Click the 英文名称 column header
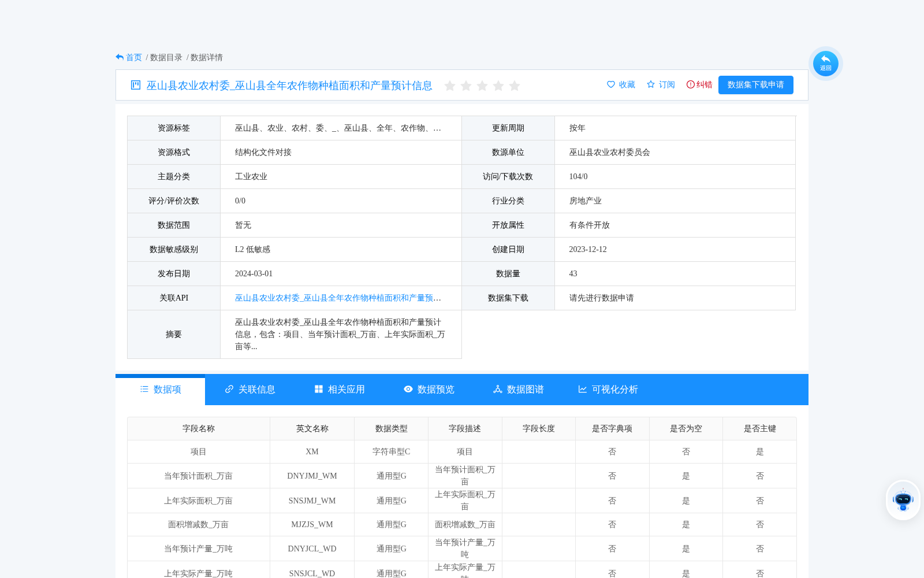The image size is (924, 578). click(x=312, y=429)
